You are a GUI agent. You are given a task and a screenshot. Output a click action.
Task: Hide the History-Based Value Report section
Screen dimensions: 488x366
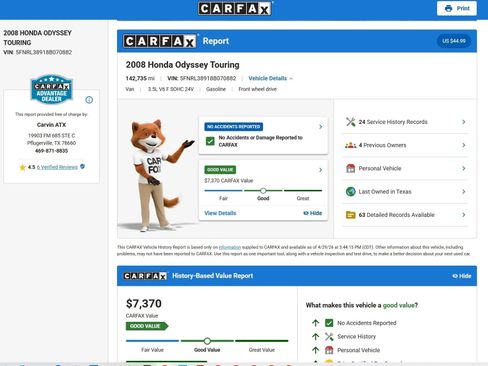tap(462, 276)
